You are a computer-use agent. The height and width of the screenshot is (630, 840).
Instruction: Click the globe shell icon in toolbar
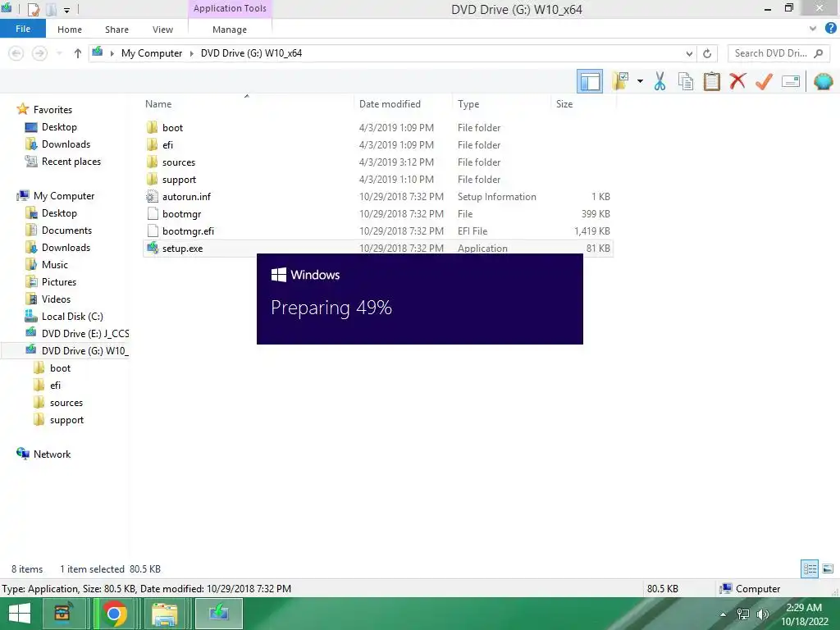(x=824, y=81)
